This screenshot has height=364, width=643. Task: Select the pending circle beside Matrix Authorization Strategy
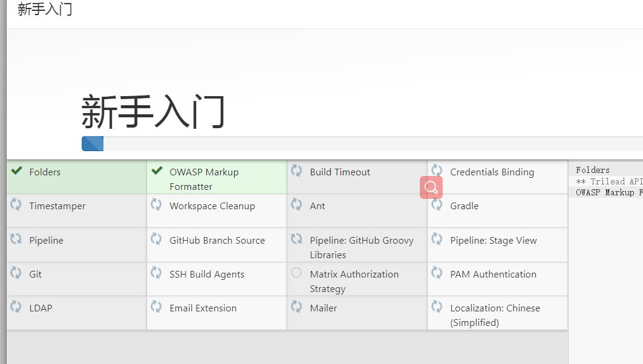click(x=296, y=272)
